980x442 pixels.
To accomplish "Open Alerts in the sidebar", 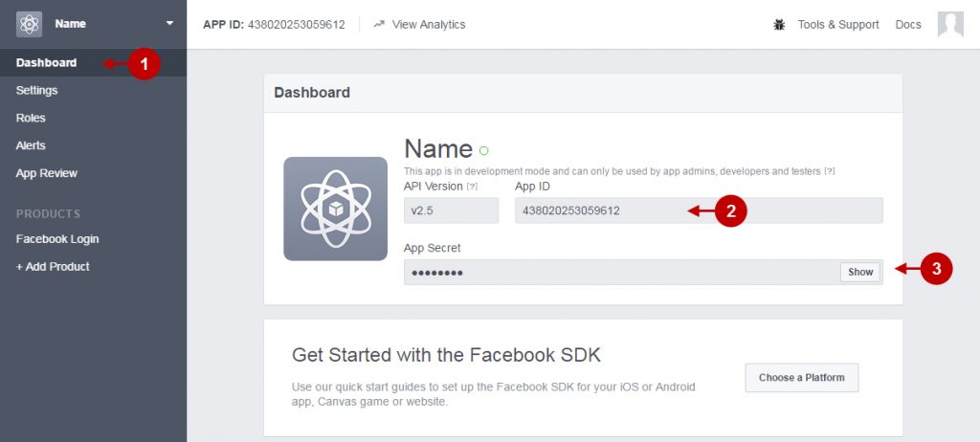I will click(31, 145).
